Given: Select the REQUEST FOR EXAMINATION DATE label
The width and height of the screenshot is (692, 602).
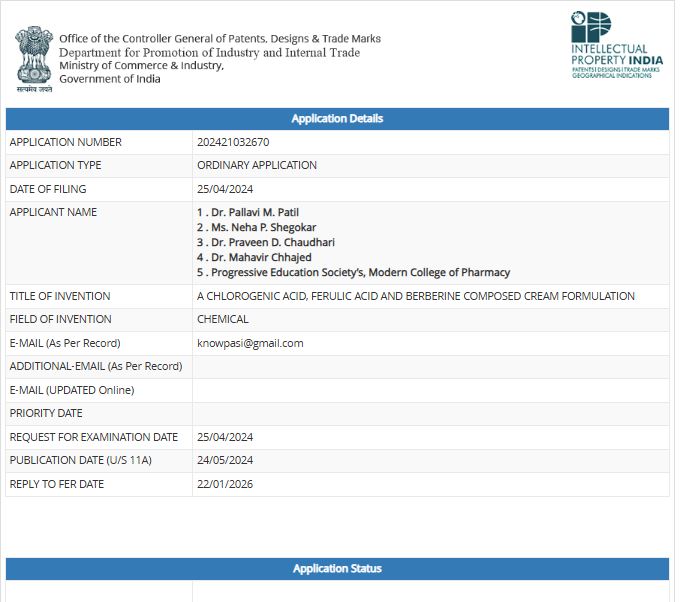Looking at the screenshot, I should [x=94, y=437].
